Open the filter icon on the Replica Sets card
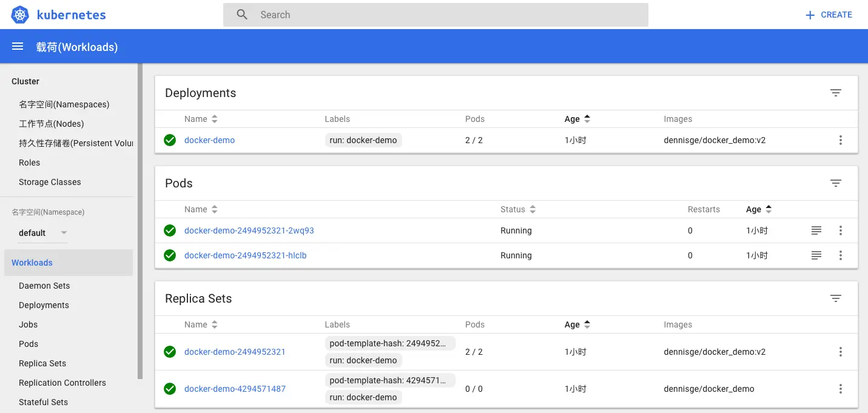This screenshot has height=413, width=868. click(x=836, y=298)
